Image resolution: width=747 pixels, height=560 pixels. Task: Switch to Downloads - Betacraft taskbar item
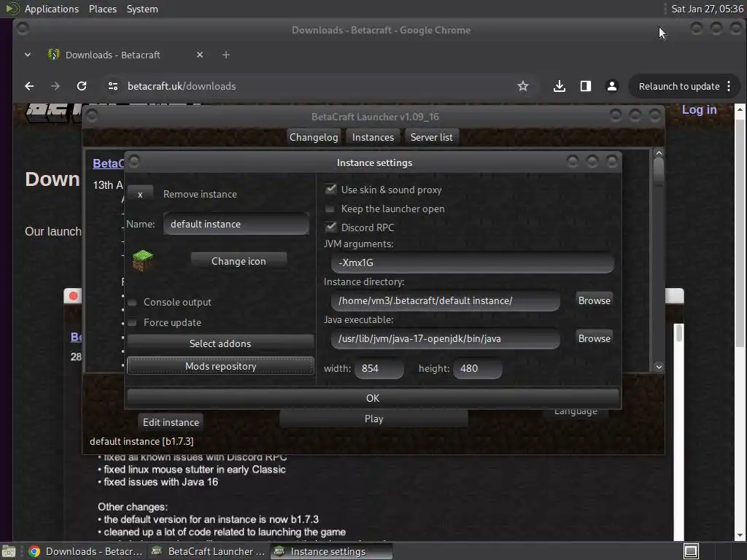click(x=86, y=551)
